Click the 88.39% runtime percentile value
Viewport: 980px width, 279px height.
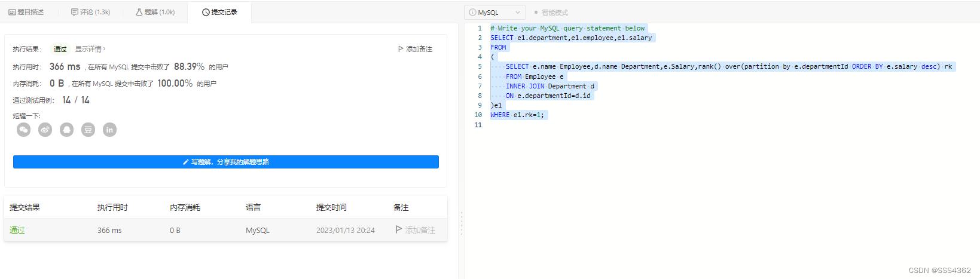coord(189,67)
